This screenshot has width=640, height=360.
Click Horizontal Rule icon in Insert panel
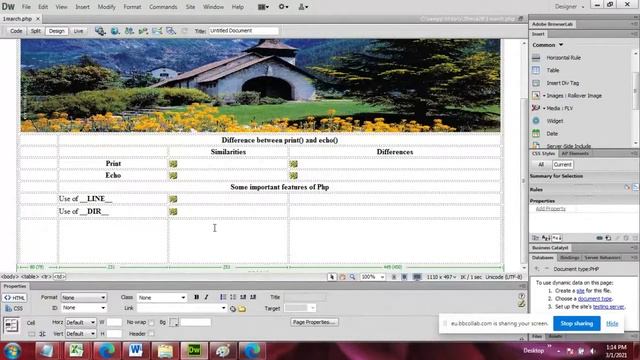click(x=536, y=58)
